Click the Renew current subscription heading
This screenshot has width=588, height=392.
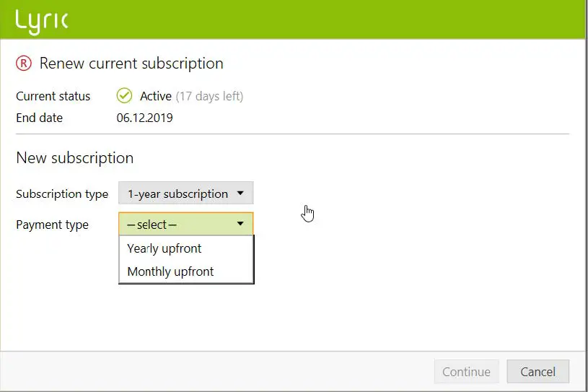click(131, 64)
